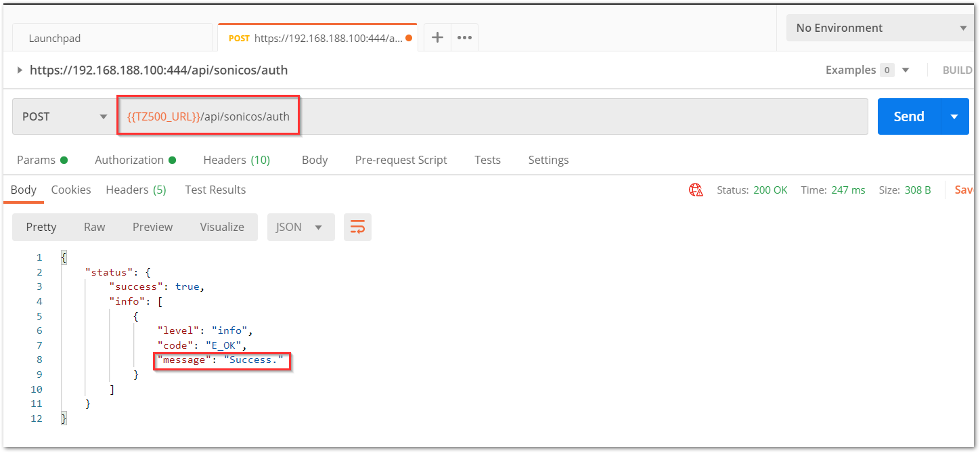Select the response Body tab

pos(24,190)
